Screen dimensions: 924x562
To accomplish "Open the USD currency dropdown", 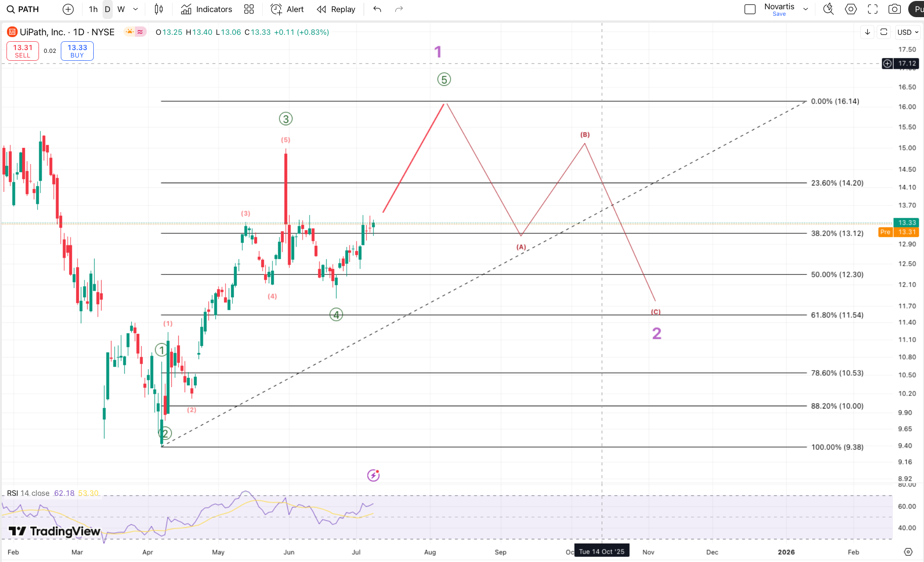I will pos(908,32).
